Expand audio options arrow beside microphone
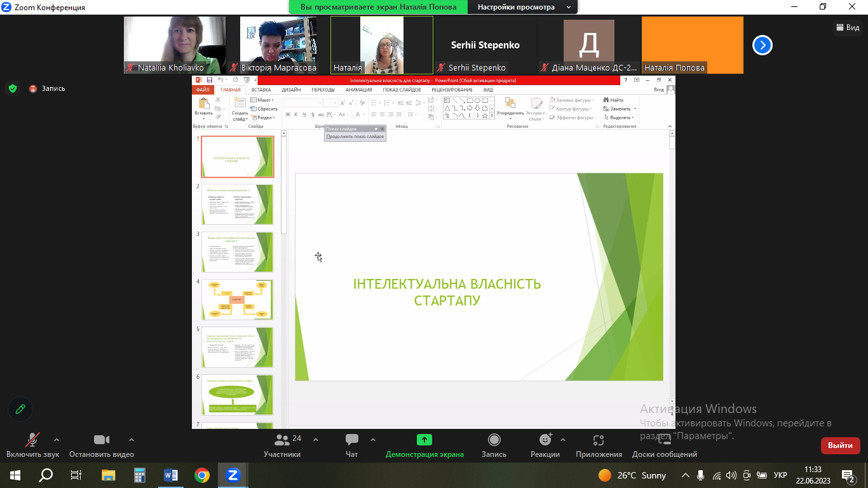868x488 pixels. click(x=57, y=440)
